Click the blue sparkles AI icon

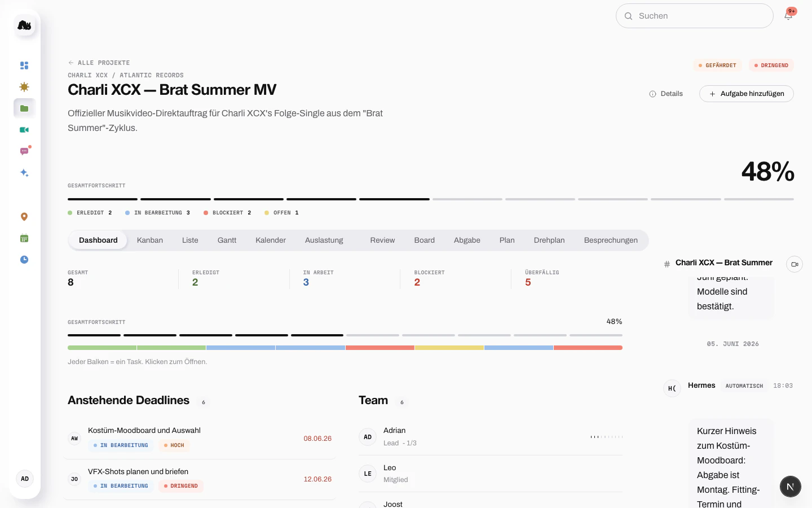coord(24,173)
